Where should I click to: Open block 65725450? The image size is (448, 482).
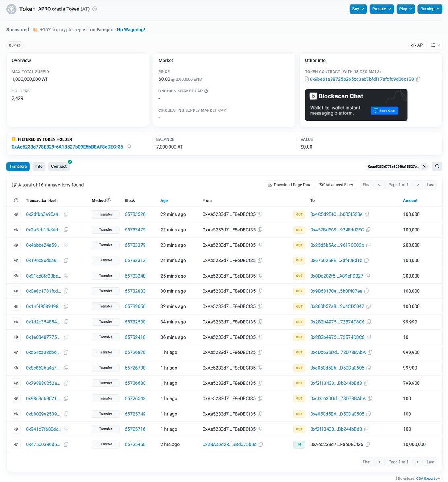[135, 444]
